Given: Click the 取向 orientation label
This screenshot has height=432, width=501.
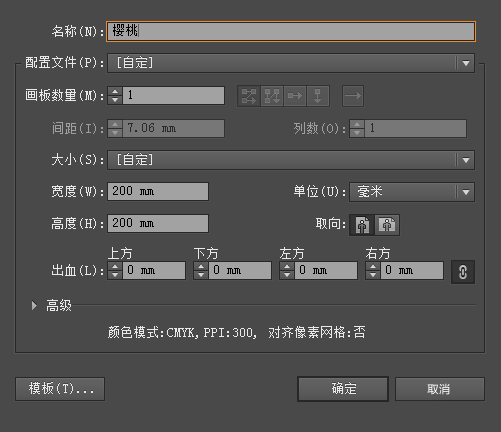Looking at the screenshot, I should pyautogui.click(x=330, y=224).
